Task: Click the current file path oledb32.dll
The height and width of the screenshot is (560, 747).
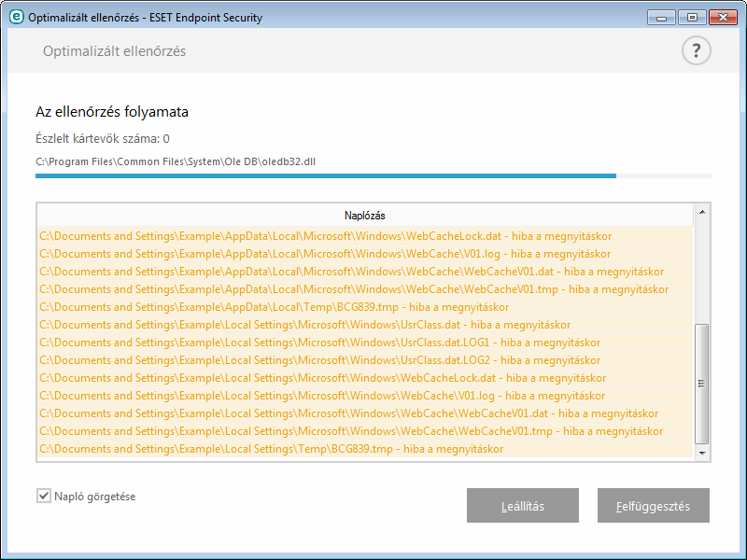Action: (176, 161)
